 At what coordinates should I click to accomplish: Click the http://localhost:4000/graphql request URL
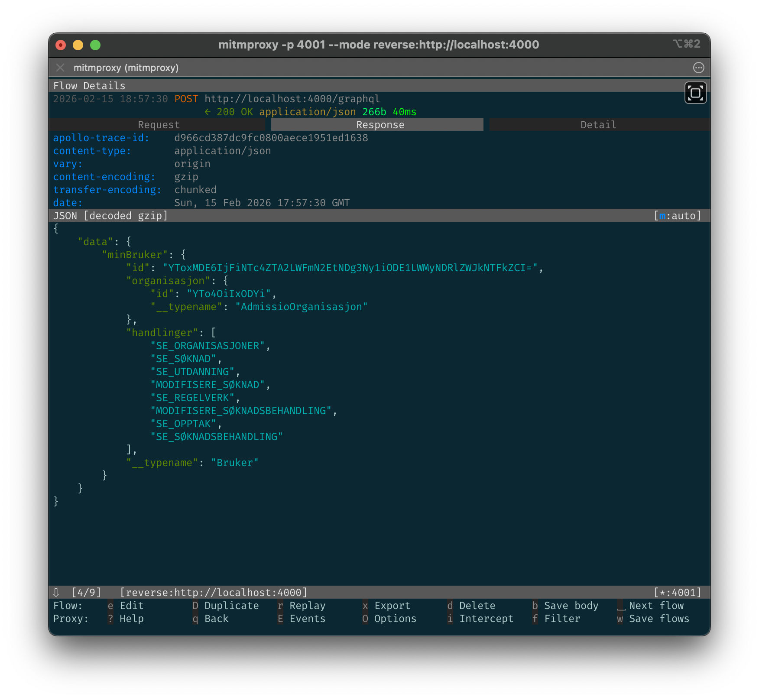tap(292, 99)
